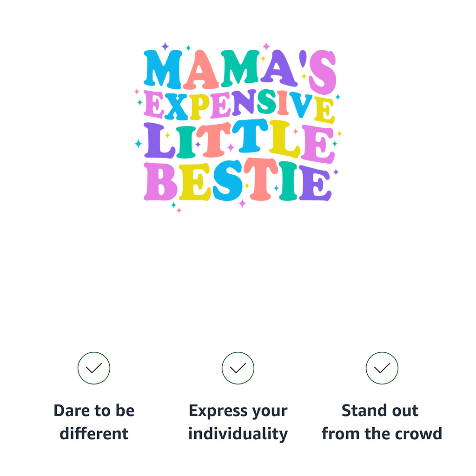Click the purple sparkle right of BESTIE
Viewport: 476px width, 476px height.
pyautogui.click(x=336, y=172)
